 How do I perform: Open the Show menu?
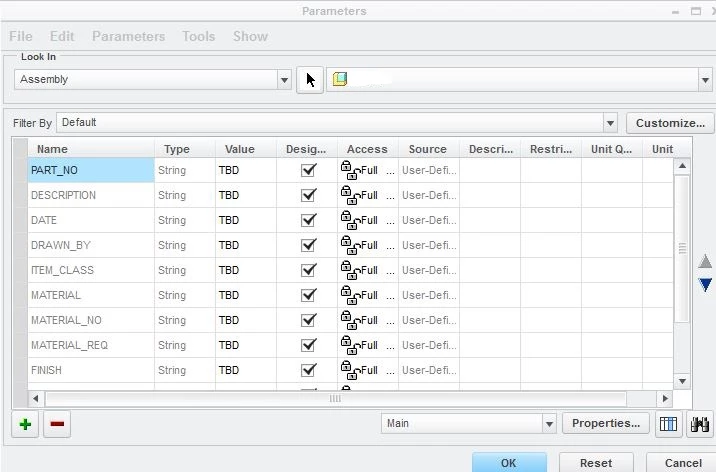coord(250,37)
